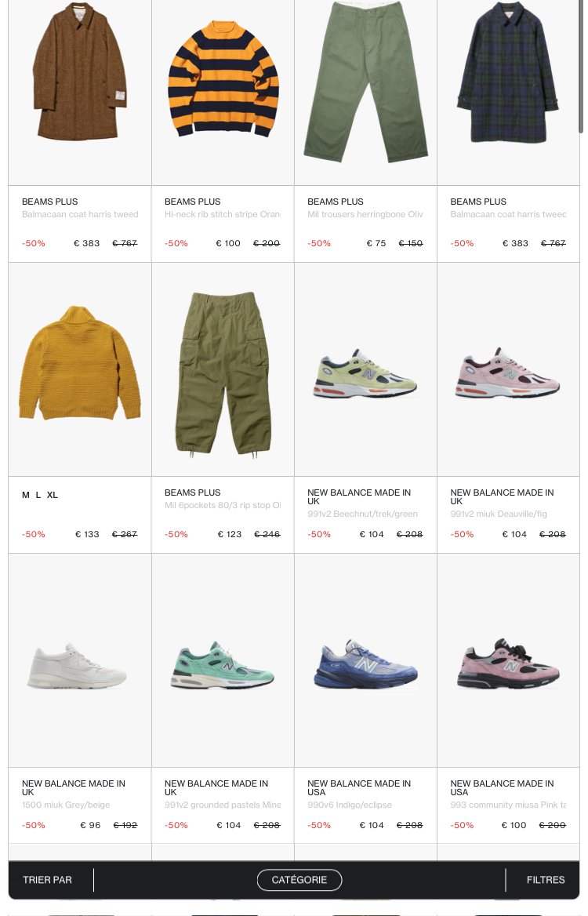Open the Mil 6pockets 80/3 rip stop link

point(223,505)
